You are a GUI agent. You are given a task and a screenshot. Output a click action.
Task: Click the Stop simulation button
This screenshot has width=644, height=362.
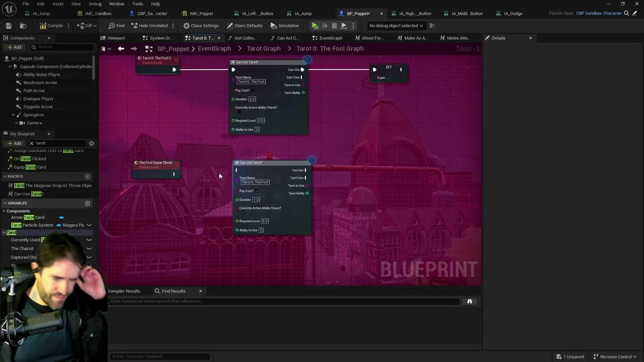pos(334,26)
